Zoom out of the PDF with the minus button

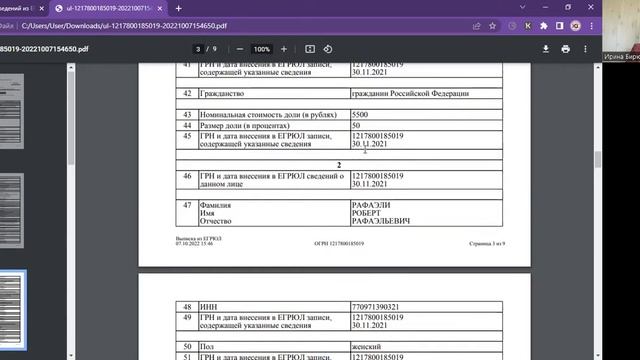(240, 49)
